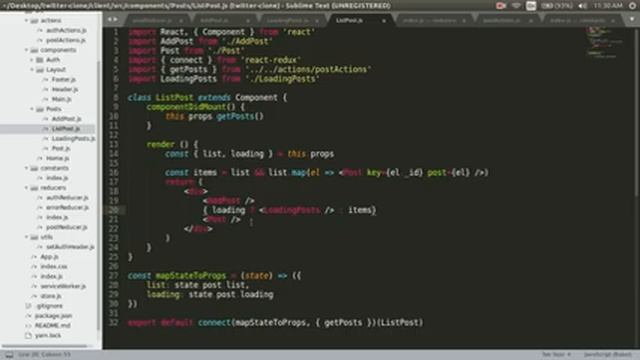
Task: Open index.js under constants folder
Action: point(57,178)
